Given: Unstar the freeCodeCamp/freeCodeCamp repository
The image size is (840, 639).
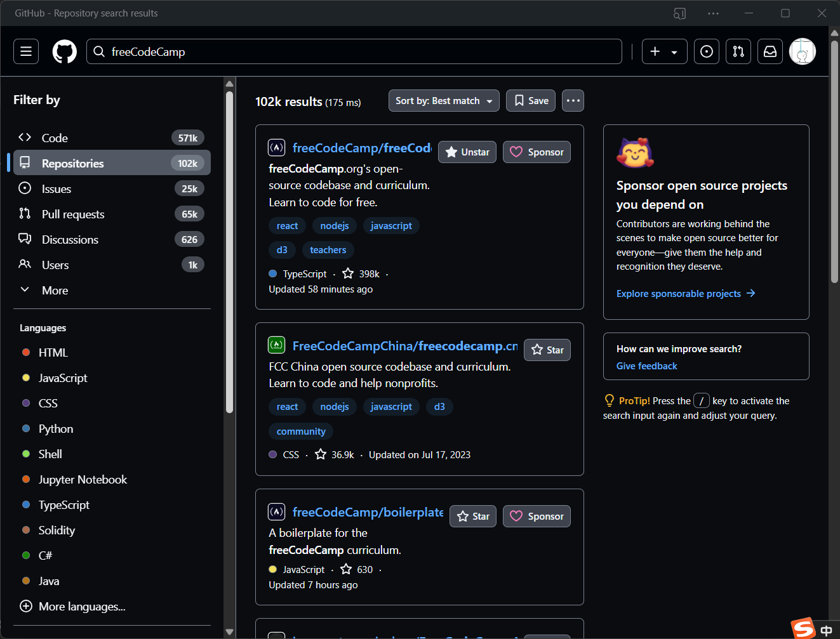Looking at the screenshot, I should pyautogui.click(x=467, y=152).
